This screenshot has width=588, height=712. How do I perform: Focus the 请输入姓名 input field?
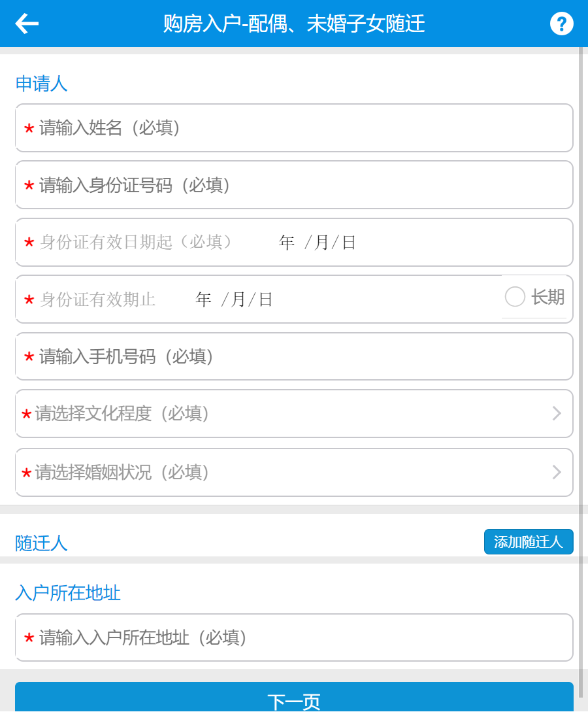point(294,128)
